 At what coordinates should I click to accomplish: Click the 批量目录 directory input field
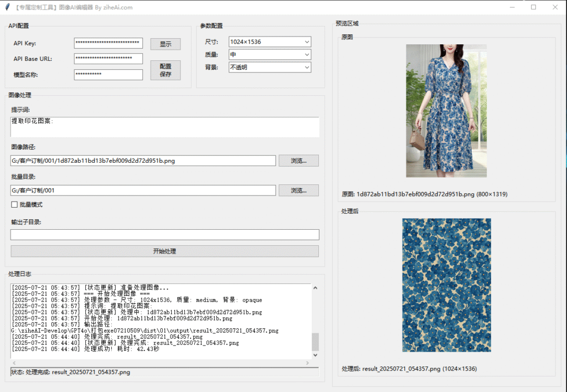point(143,190)
